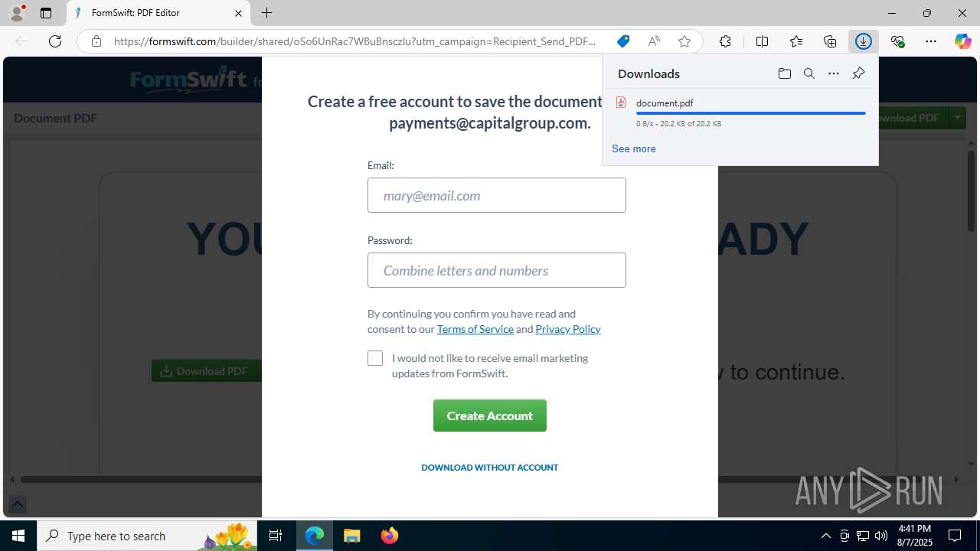
Task: Select the FormSwift: PDF Editor tab
Action: [x=158, y=13]
